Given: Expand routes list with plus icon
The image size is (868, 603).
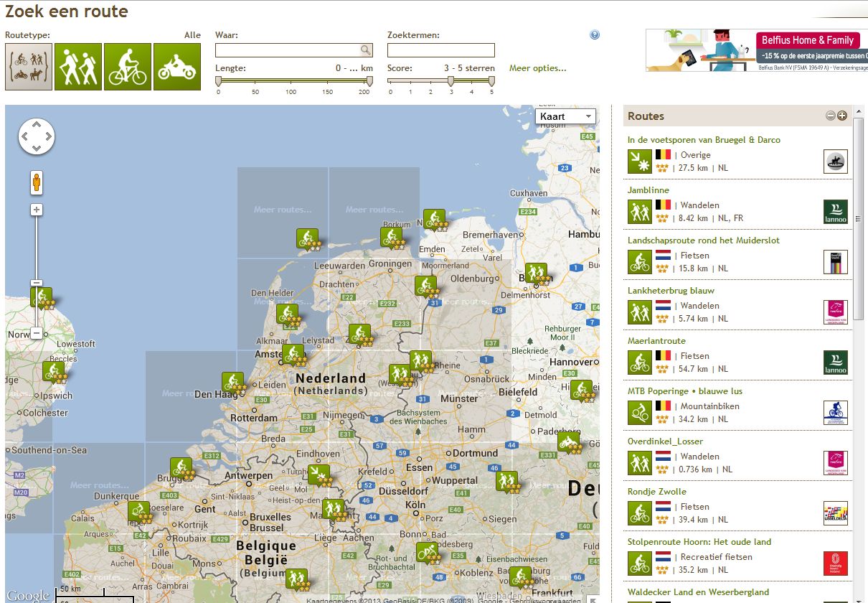Looking at the screenshot, I should [842, 116].
